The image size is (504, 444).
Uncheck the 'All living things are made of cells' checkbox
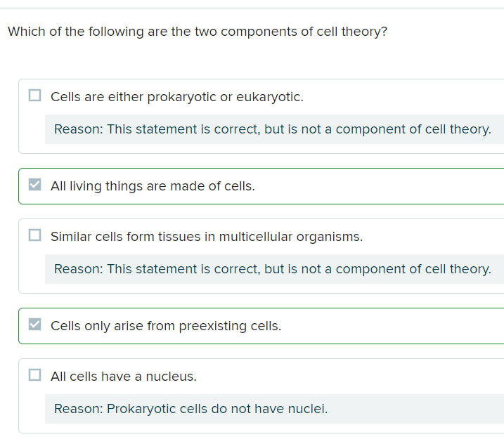coord(34,185)
